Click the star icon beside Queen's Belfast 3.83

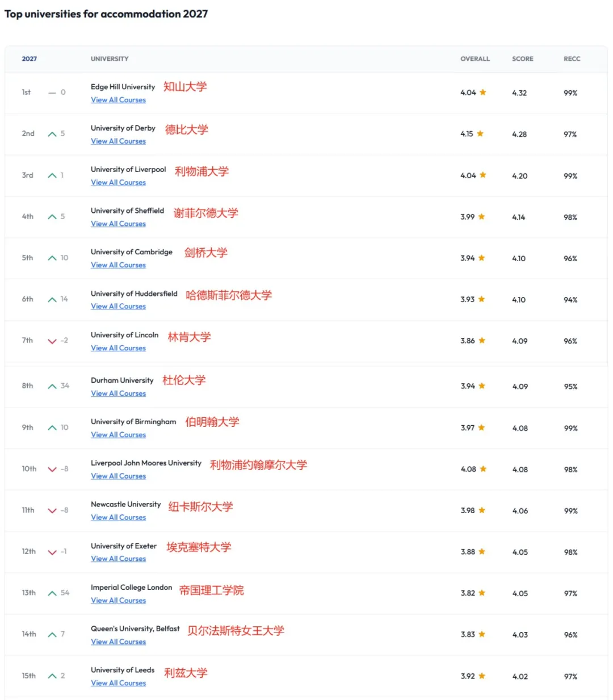[482, 634]
